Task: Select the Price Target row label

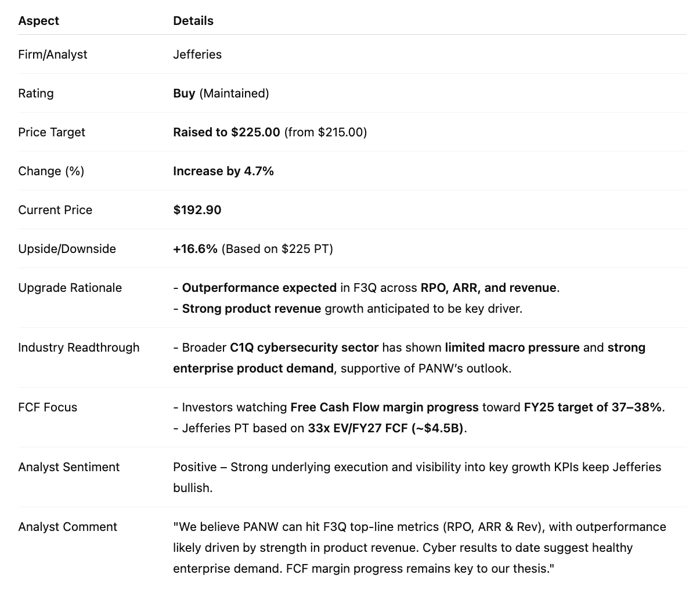Action: [52, 132]
